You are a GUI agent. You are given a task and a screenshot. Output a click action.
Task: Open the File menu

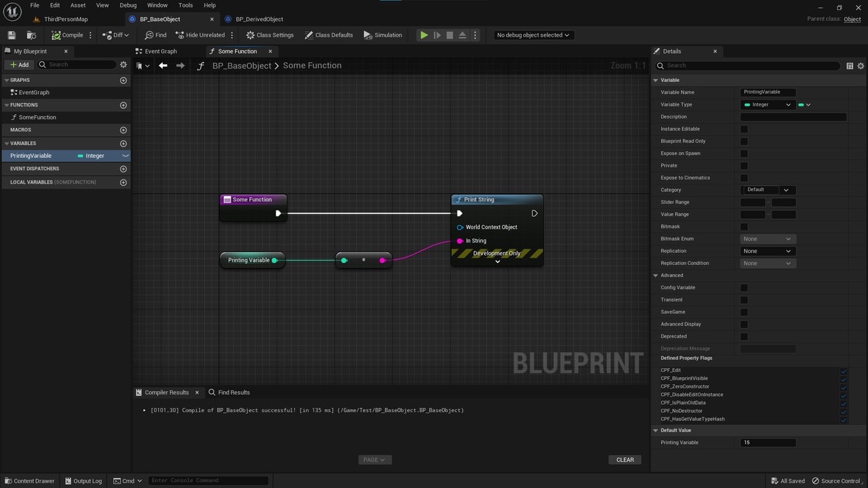[35, 5]
